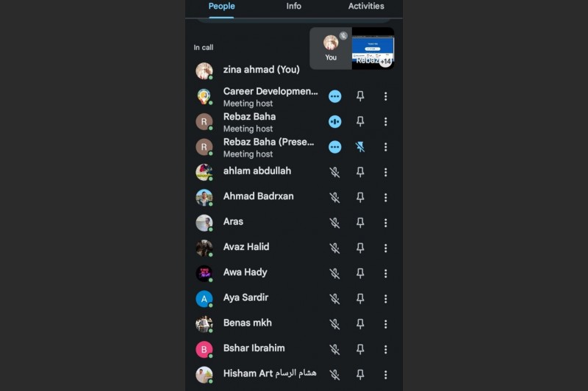The image size is (588, 391).
Task: Open more options for Rebaz Baha host
Action: (386, 121)
